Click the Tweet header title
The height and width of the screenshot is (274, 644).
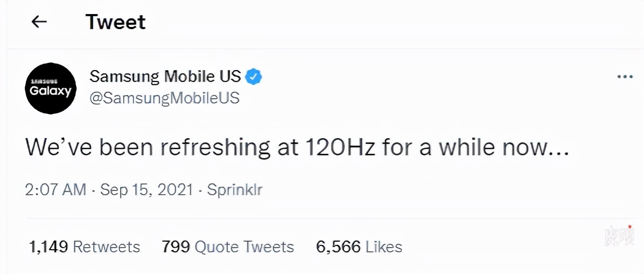(115, 22)
